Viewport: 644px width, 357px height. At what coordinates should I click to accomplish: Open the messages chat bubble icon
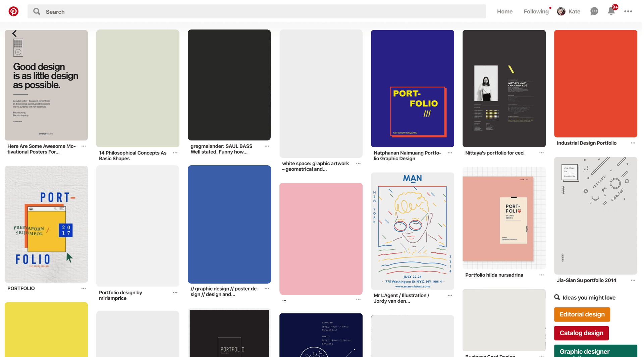(594, 11)
